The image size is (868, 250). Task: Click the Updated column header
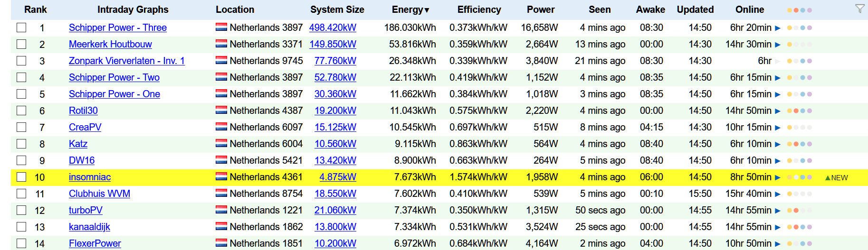pyautogui.click(x=695, y=9)
